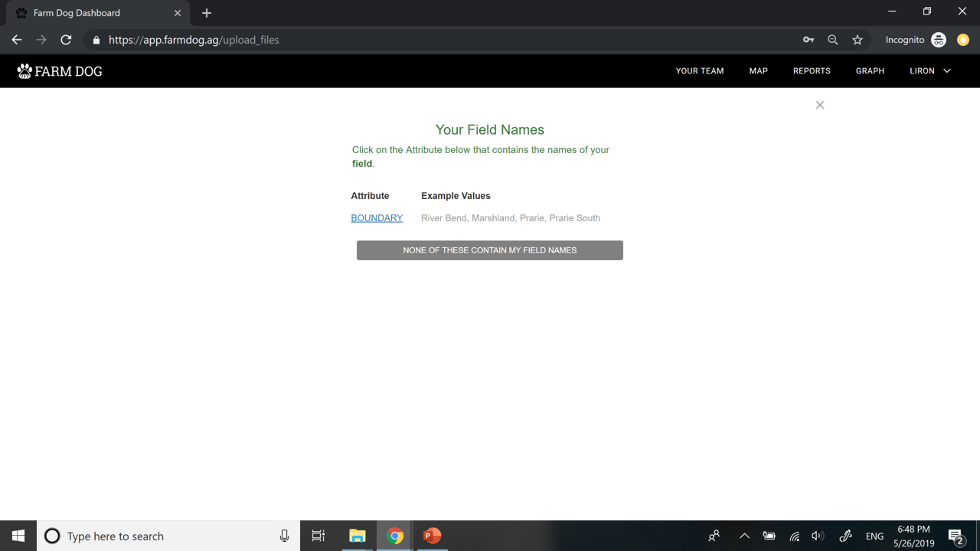The height and width of the screenshot is (551, 980).
Task: Open saved passwords key icon
Action: tap(808, 40)
